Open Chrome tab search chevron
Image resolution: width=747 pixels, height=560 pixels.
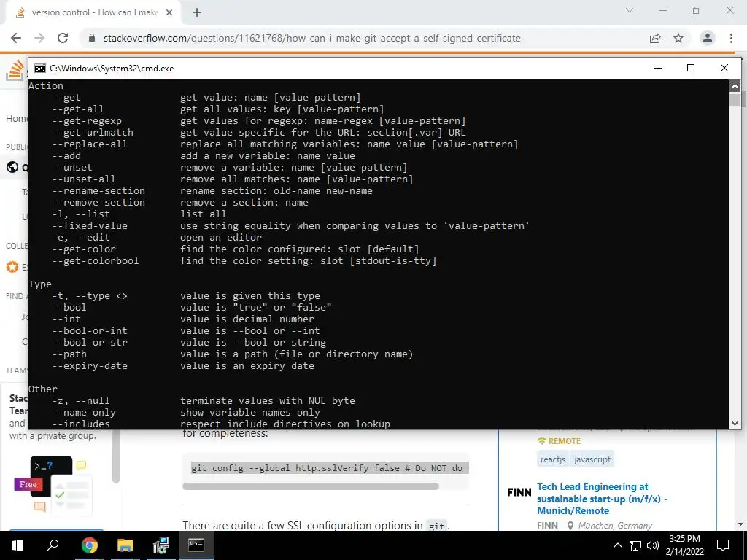coord(630,10)
